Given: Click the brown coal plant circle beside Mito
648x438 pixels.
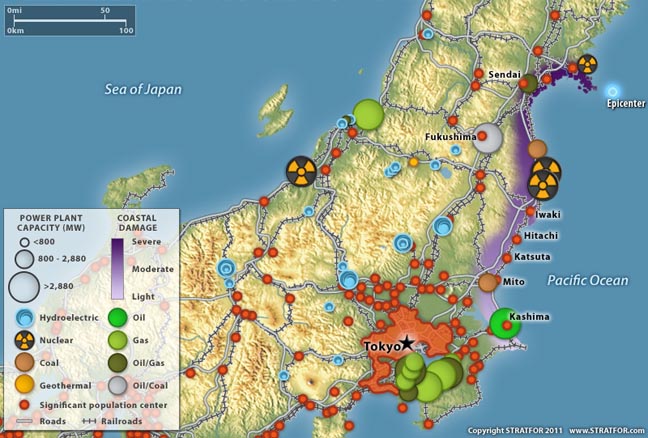Looking at the screenshot, I should pyautogui.click(x=488, y=282).
